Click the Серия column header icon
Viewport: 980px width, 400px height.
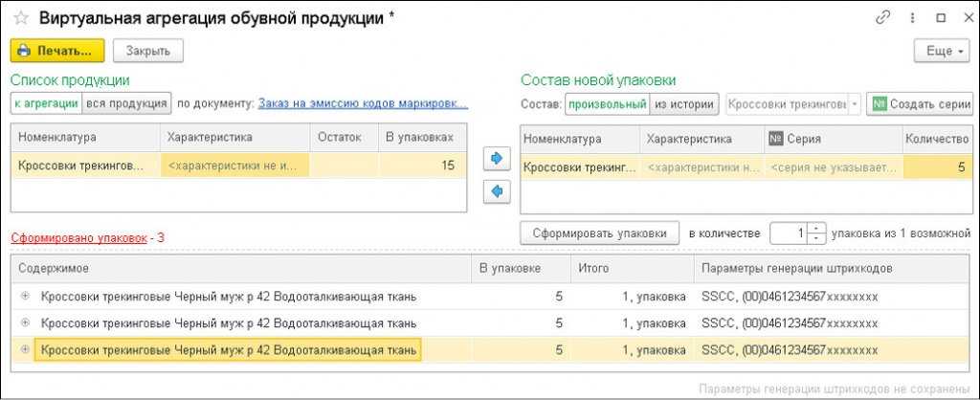click(x=776, y=139)
